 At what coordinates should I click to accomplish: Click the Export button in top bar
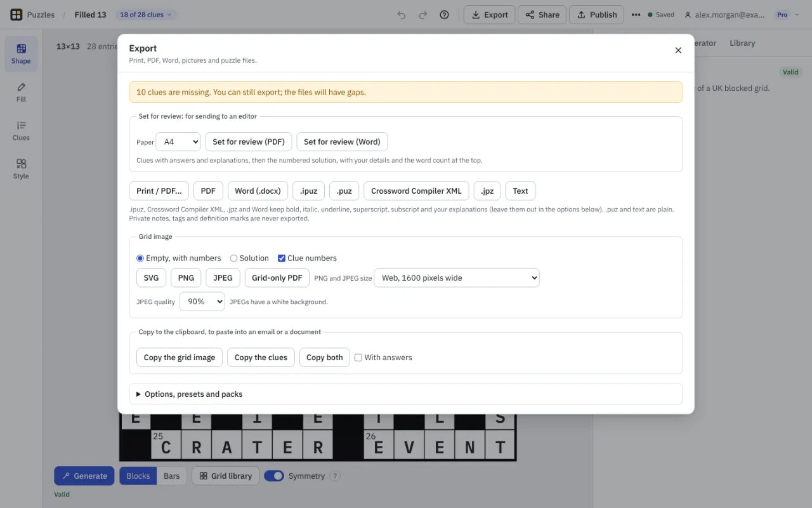[x=490, y=15]
